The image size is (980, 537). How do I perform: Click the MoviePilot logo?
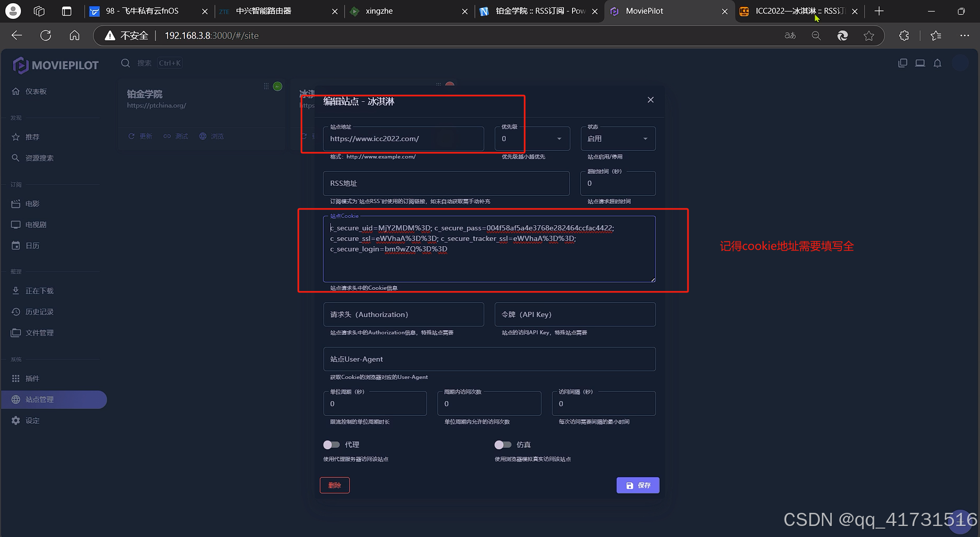56,65
